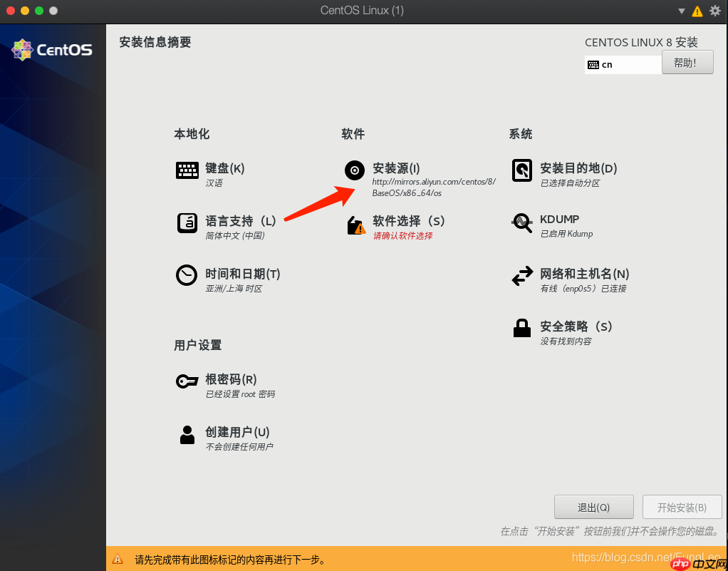Click the 没有找到内容 status text
Viewport: 728px width, 571px height.
[x=566, y=341]
